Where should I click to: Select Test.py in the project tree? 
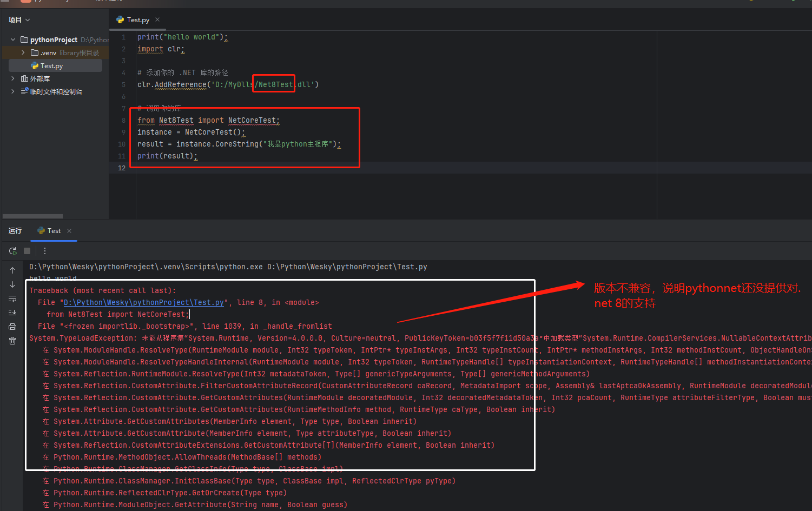coord(51,65)
